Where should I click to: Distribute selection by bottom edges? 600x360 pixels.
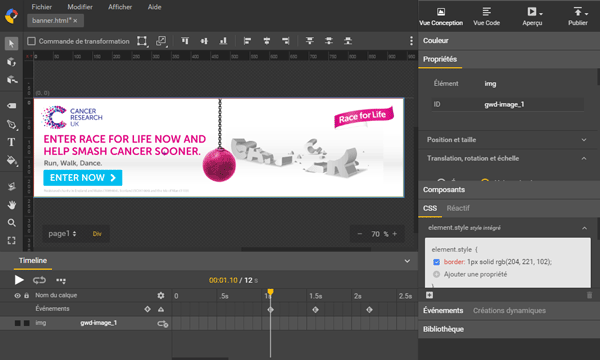coord(348,41)
